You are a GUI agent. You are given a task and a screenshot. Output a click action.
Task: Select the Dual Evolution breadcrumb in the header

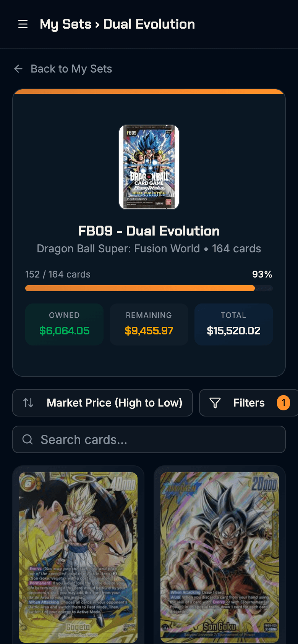pos(149,24)
